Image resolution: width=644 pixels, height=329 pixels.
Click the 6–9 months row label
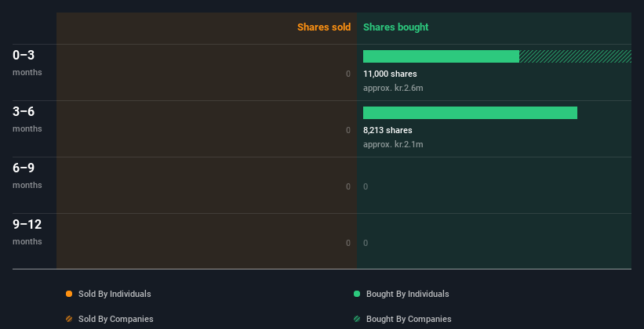click(27, 175)
